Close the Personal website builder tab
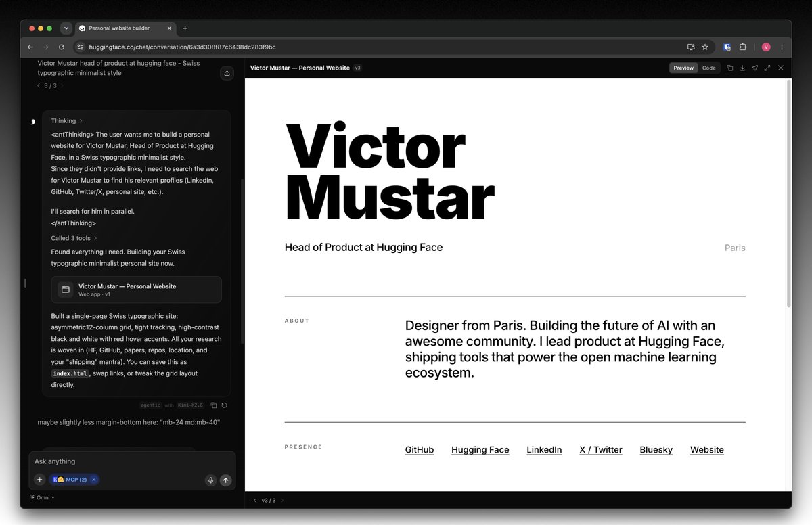 tap(170, 28)
